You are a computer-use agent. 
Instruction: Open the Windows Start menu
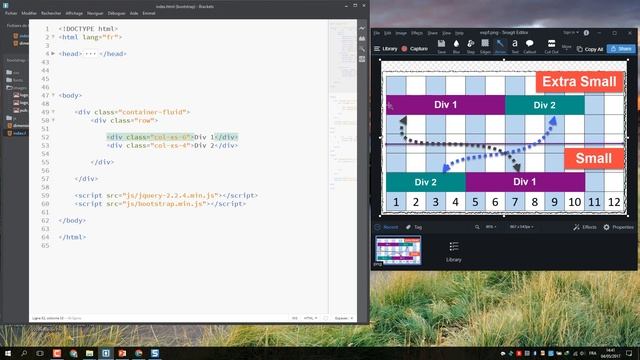coord(8,353)
